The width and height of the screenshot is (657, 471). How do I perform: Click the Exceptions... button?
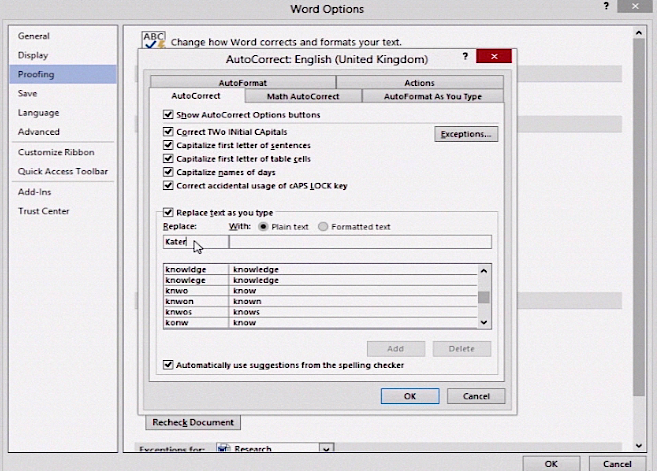click(x=466, y=134)
